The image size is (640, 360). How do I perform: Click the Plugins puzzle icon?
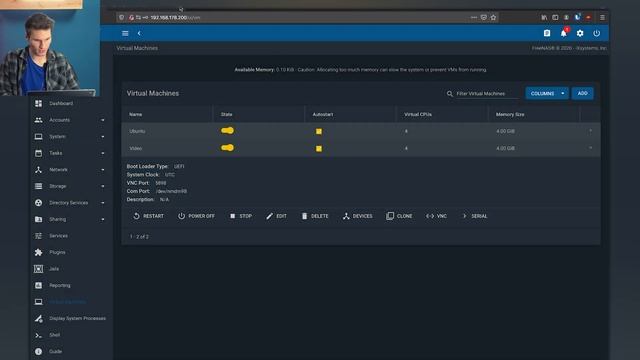[38, 252]
